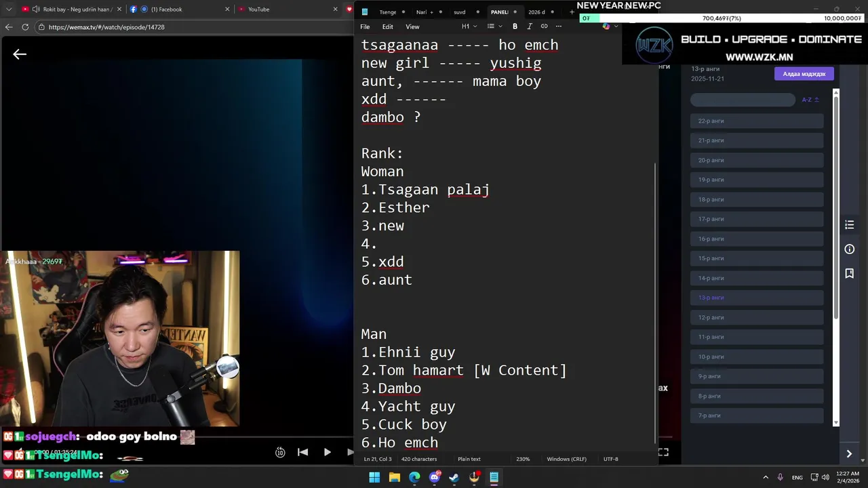Viewport: 868px width, 488px height.
Task: Click the ENG language indicator in taskbar
Action: (x=797, y=477)
